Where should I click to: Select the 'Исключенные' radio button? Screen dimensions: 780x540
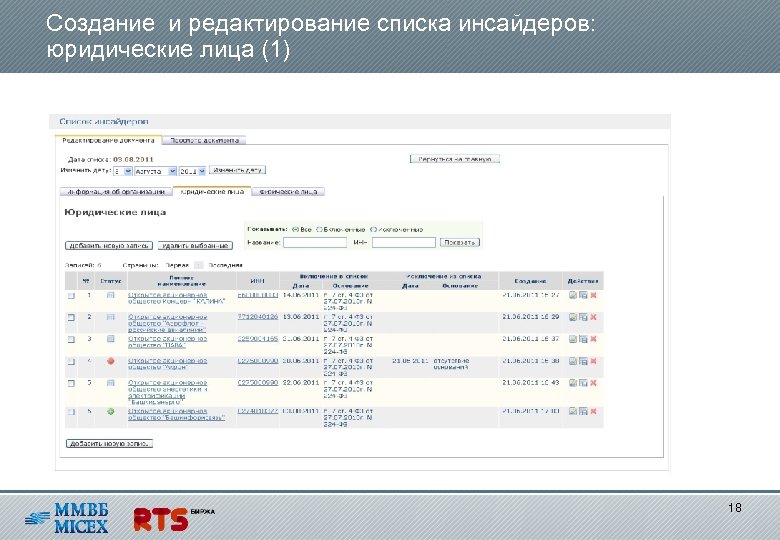coord(374,229)
